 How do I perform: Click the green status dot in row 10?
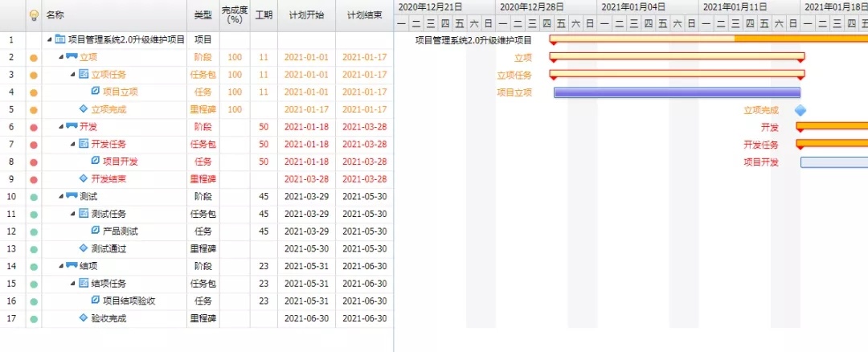(x=33, y=197)
